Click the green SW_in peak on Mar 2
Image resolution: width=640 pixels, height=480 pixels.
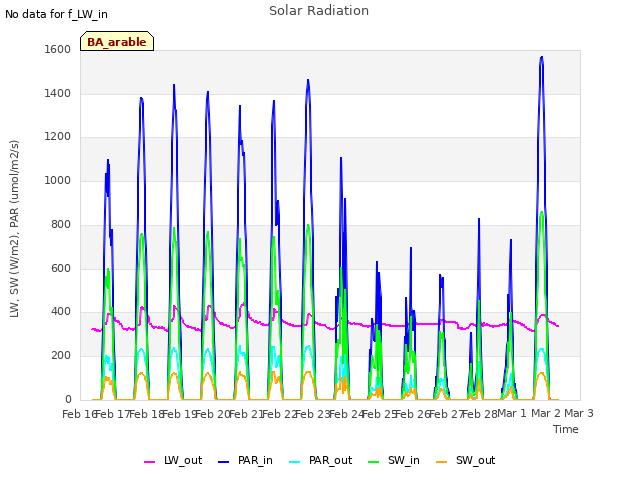point(542,212)
